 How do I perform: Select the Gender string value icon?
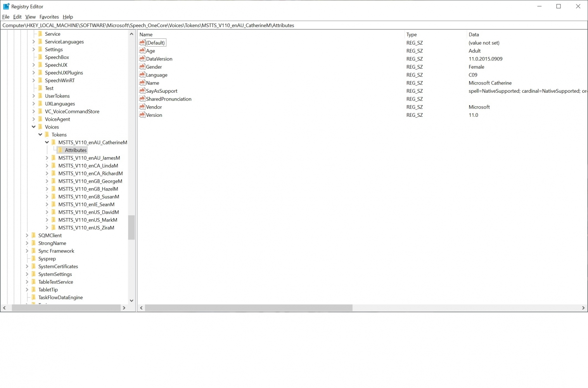pyautogui.click(x=142, y=67)
